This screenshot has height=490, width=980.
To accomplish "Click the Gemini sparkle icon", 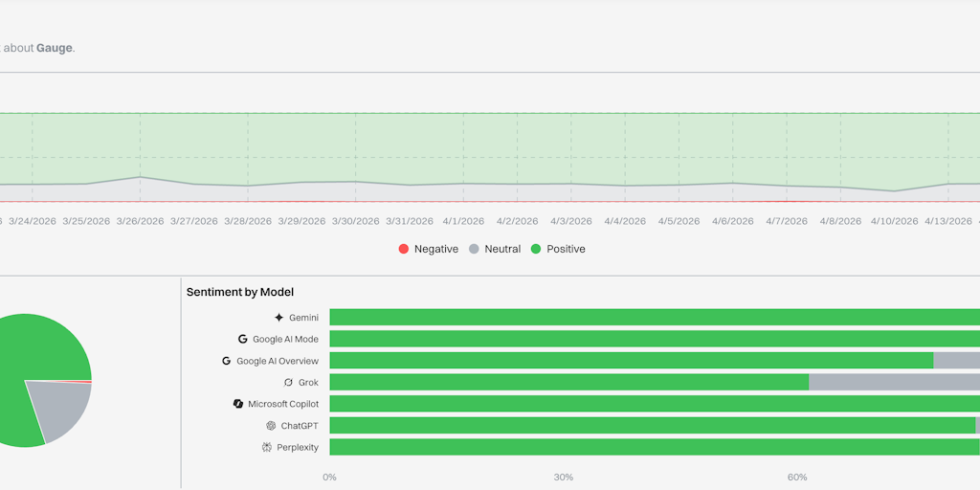I will pos(278,318).
